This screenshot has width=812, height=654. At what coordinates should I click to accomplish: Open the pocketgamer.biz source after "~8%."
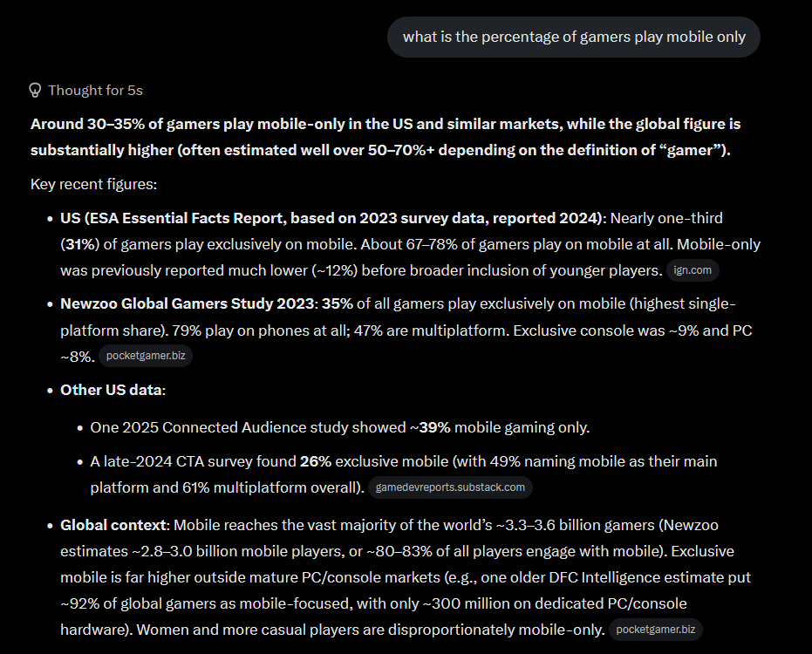coord(146,357)
